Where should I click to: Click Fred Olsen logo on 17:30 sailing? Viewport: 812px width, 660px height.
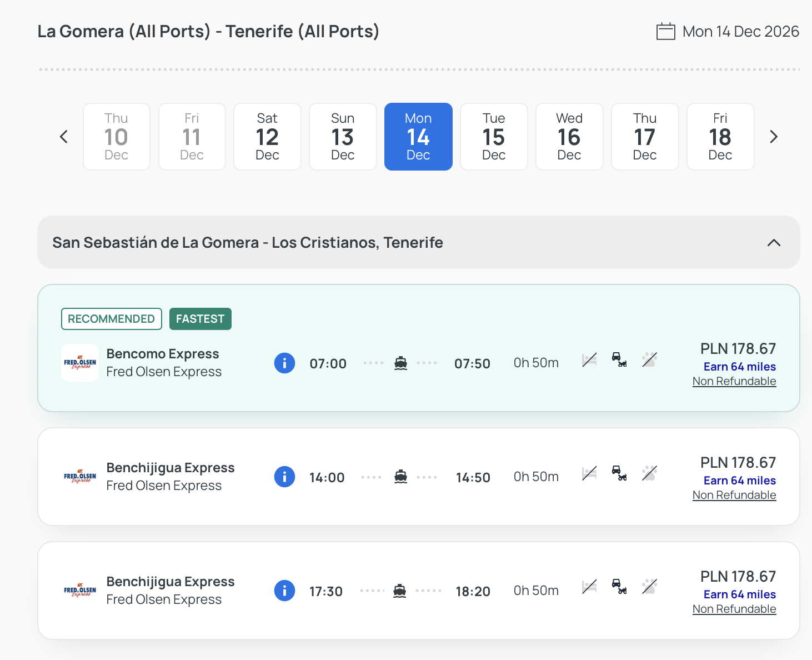click(x=80, y=591)
